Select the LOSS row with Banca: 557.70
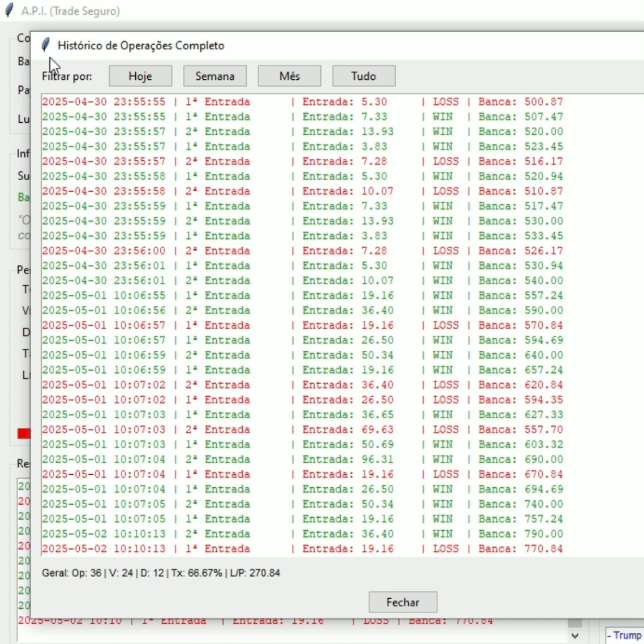 point(302,430)
